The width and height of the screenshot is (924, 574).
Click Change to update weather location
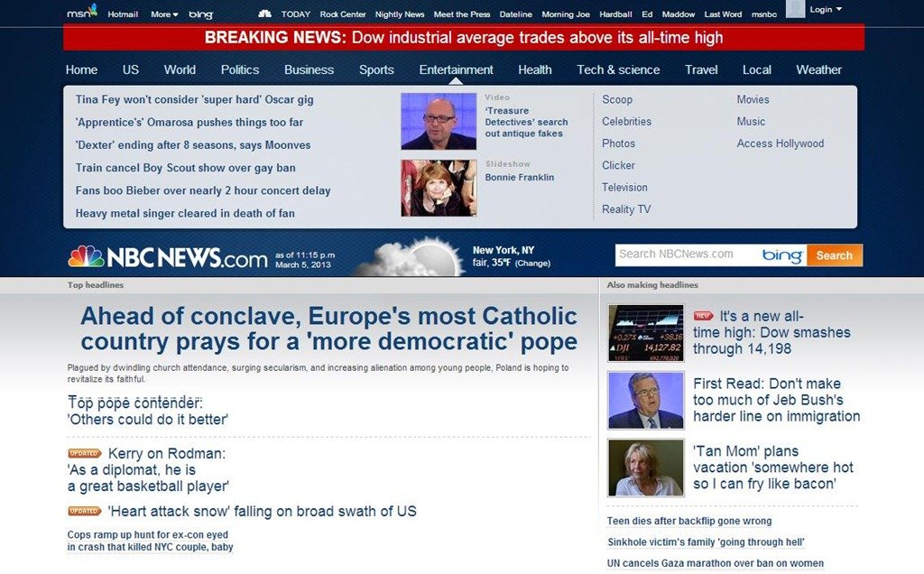coord(532,264)
